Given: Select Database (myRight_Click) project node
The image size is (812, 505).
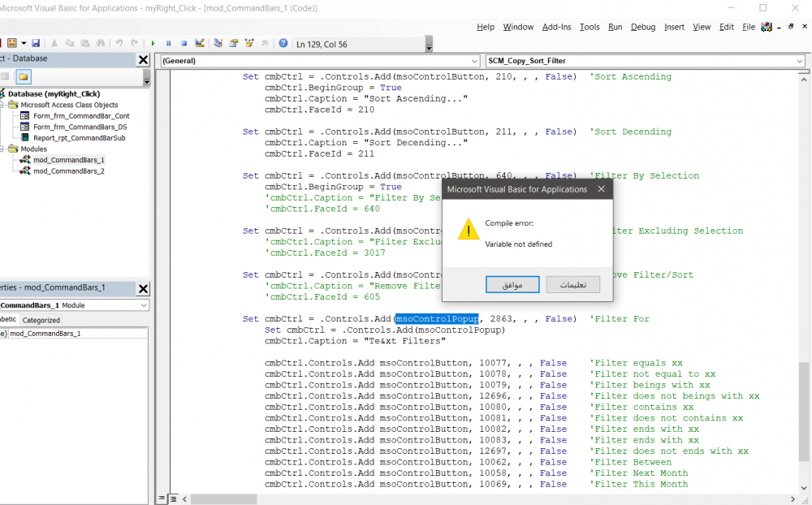Looking at the screenshot, I should coord(54,93).
